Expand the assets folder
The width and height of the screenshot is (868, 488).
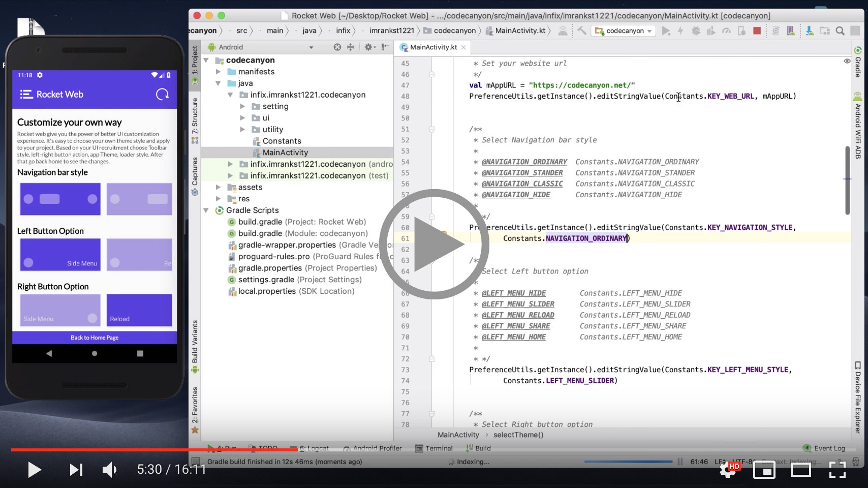218,187
